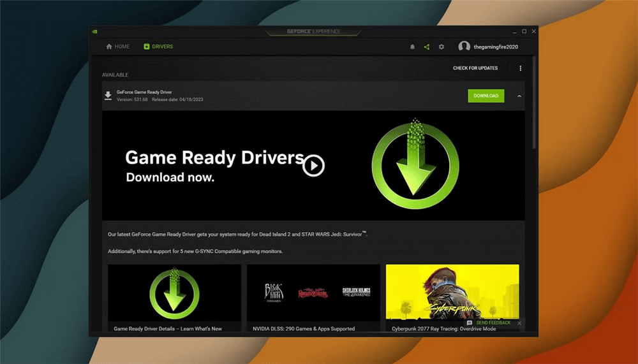This screenshot has height=364, width=638.
Task: Collapse the GeForce Game Ready Driver section
Action: [x=519, y=96]
